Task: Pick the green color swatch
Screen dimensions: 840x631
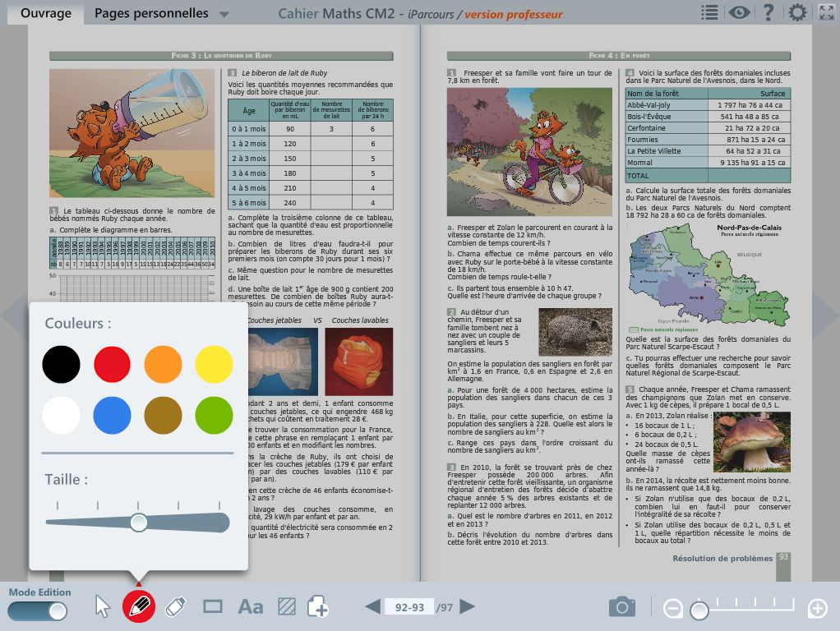Action: [214, 415]
